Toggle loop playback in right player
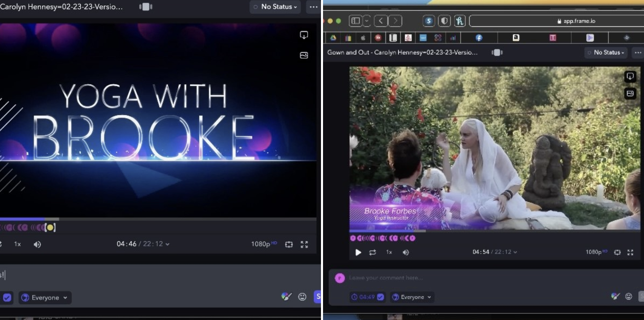Screen dimensions: 644x320 click(x=373, y=253)
